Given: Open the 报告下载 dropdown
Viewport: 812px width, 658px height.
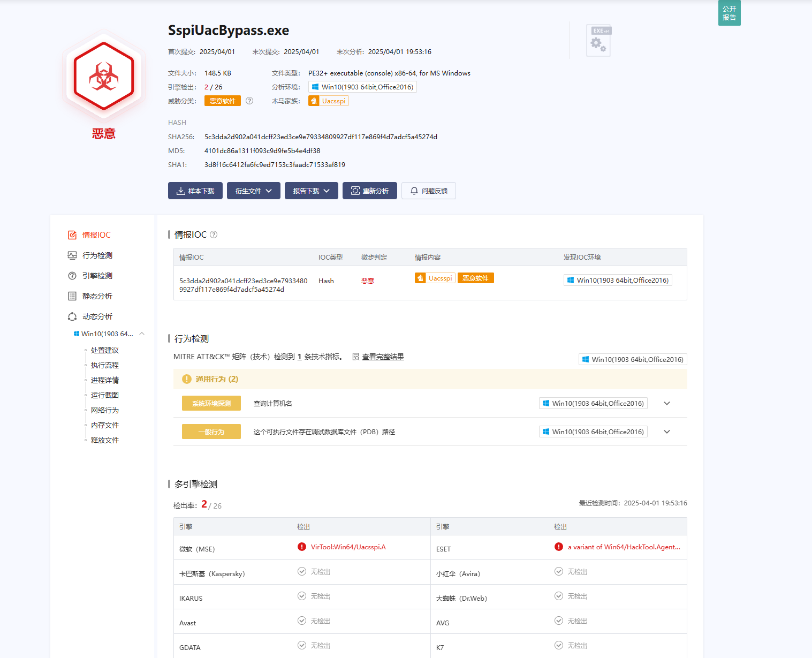Looking at the screenshot, I should click(x=312, y=191).
